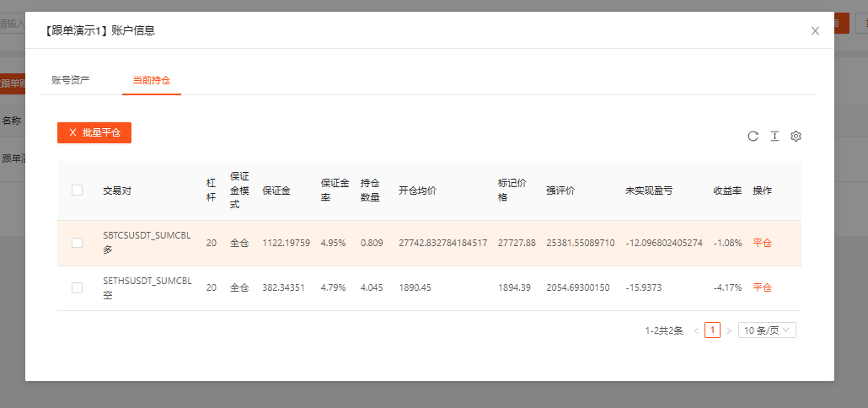The height and width of the screenshot is (408, 868).
Task: Close the 账户信息 dialog
Action: [x=815, y=31]
